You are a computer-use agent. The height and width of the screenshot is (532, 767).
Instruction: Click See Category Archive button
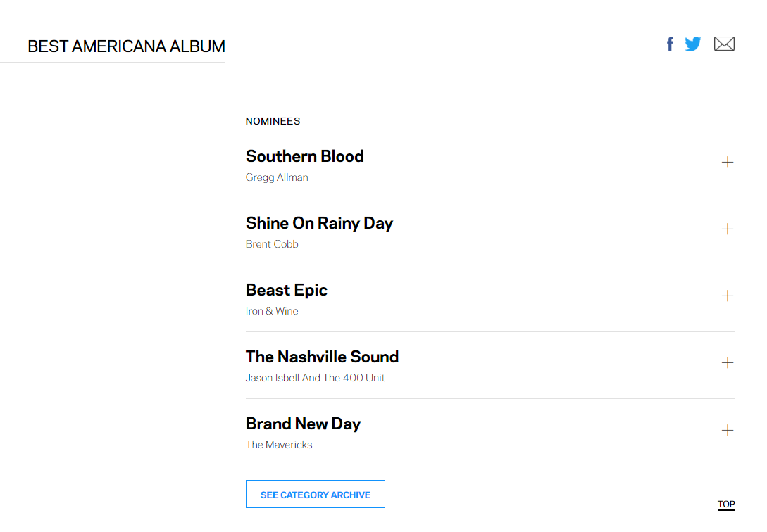pyautogui.click(x=315, y=494)
